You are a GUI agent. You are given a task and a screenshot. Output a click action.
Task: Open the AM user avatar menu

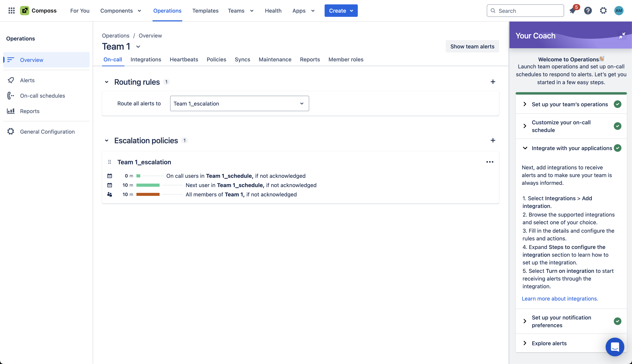(x=619, y=11)
